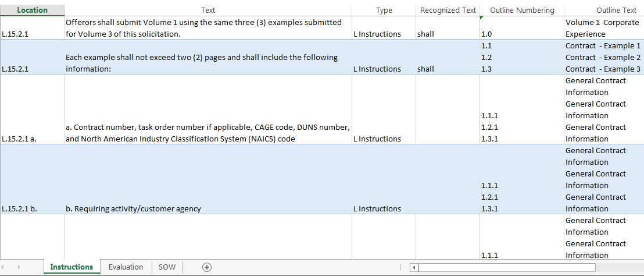Select the Outline Numbering header cell
The image size is (644, 276).
click(521, 10)
